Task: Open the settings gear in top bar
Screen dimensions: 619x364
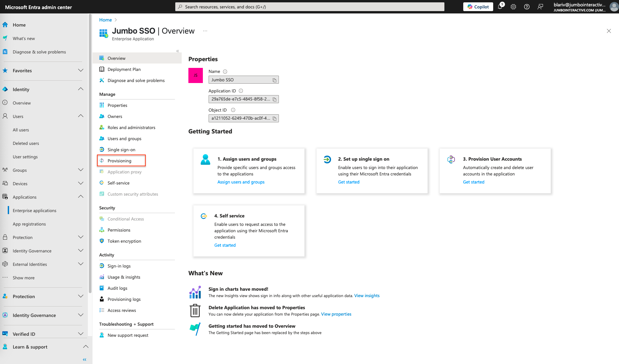Action: coord(513,7)
